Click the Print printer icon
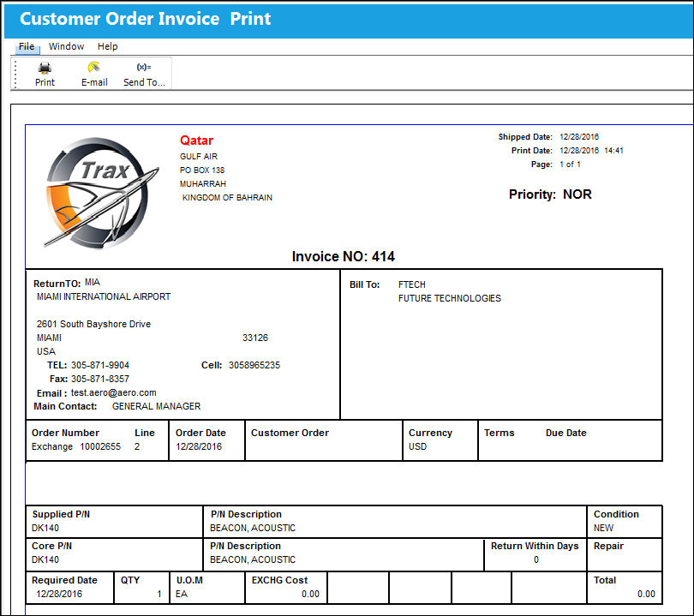 (x=45, y=68)
